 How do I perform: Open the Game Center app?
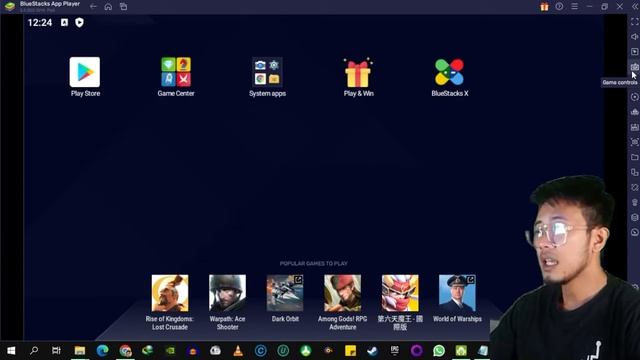pyautogui.click(x=176, y=72)
